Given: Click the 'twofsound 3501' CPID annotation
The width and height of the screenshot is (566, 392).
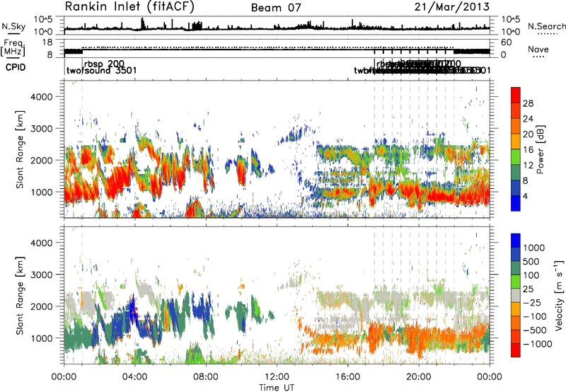Looking at the screenshot, I should click(x=102, y=70).
